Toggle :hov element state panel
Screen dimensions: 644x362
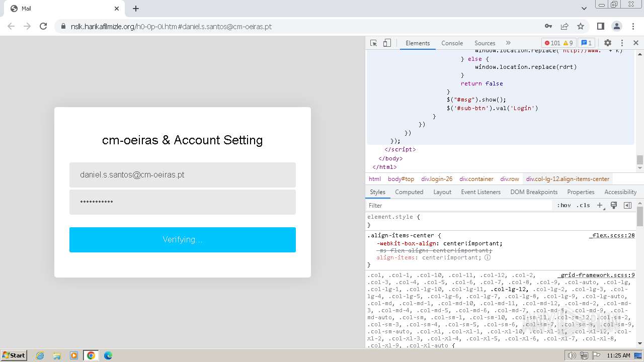click(563, 205)
